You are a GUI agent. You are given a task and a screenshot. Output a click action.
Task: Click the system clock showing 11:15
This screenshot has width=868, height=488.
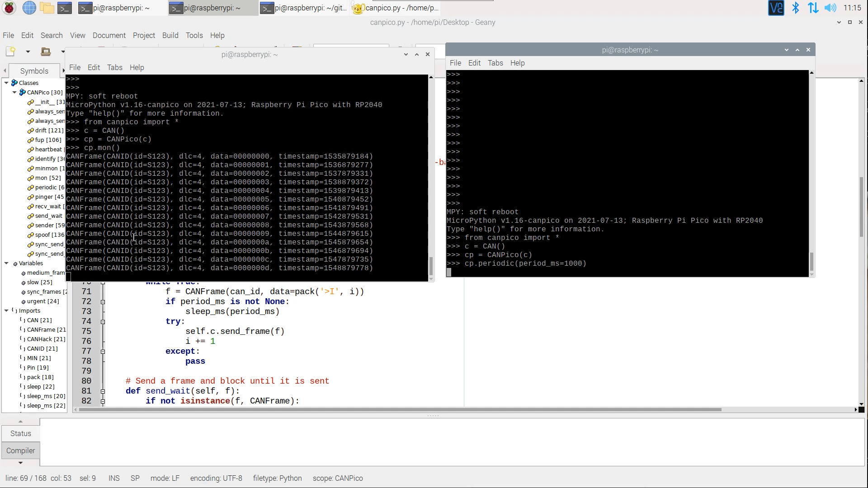tap(852, 8)
